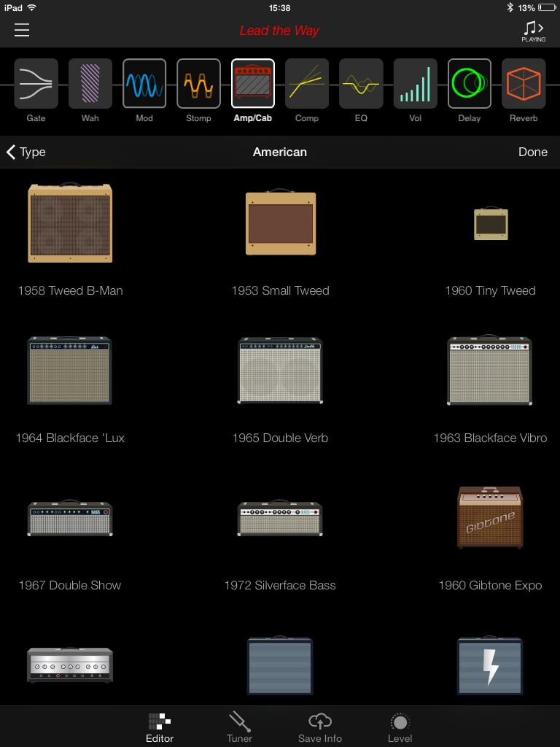The width and height of the screenshot is (560, 747).
Task: Click the 1972 Silverface Bass label
Action: (x=280, y=585)
